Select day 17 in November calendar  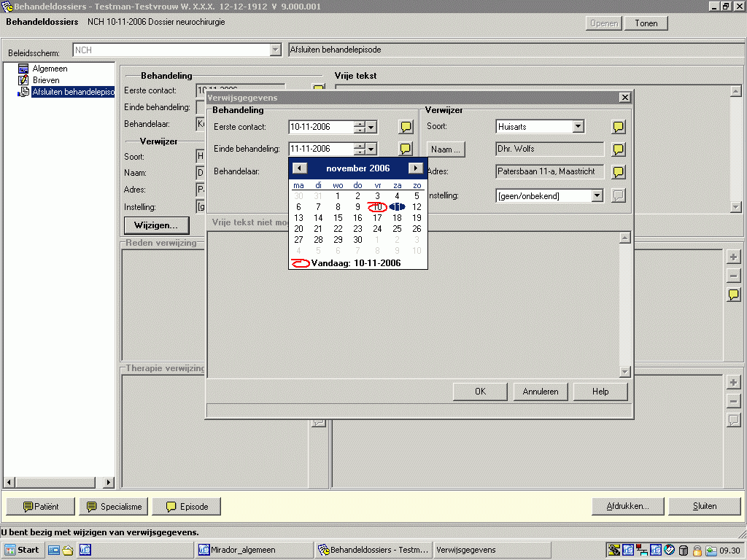[x=377, y=218]
